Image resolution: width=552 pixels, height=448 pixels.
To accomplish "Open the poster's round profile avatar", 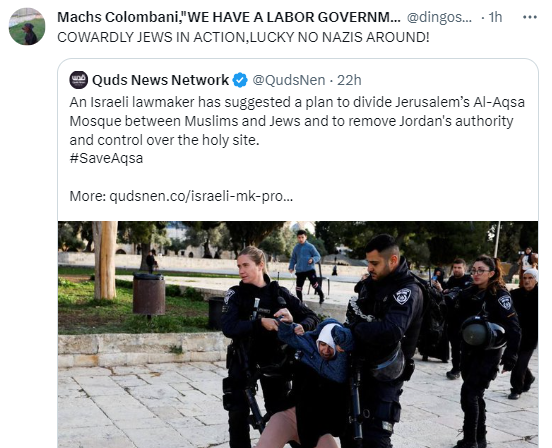I will pos(27,26).
